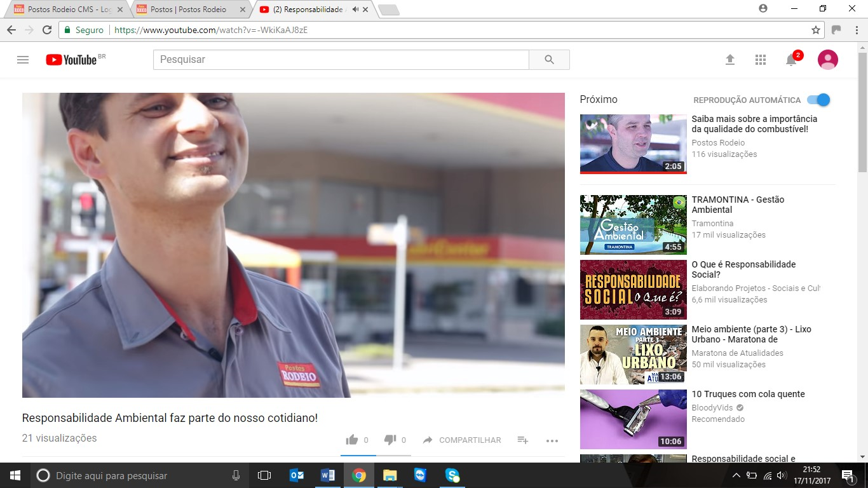The height and width of the screenshot is (488, 868).
Task: Click the volume icon in system tray
Action: click(782, 475)
